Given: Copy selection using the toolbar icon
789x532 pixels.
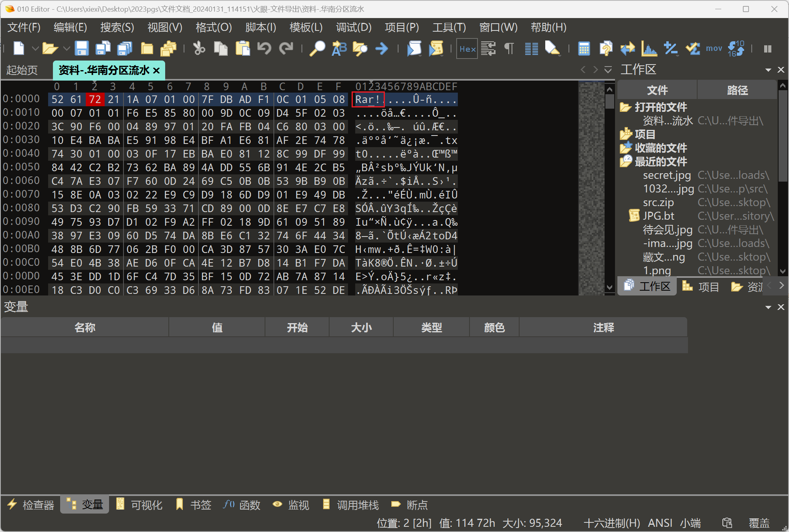Looking at the screenshot, I should 221,49.
